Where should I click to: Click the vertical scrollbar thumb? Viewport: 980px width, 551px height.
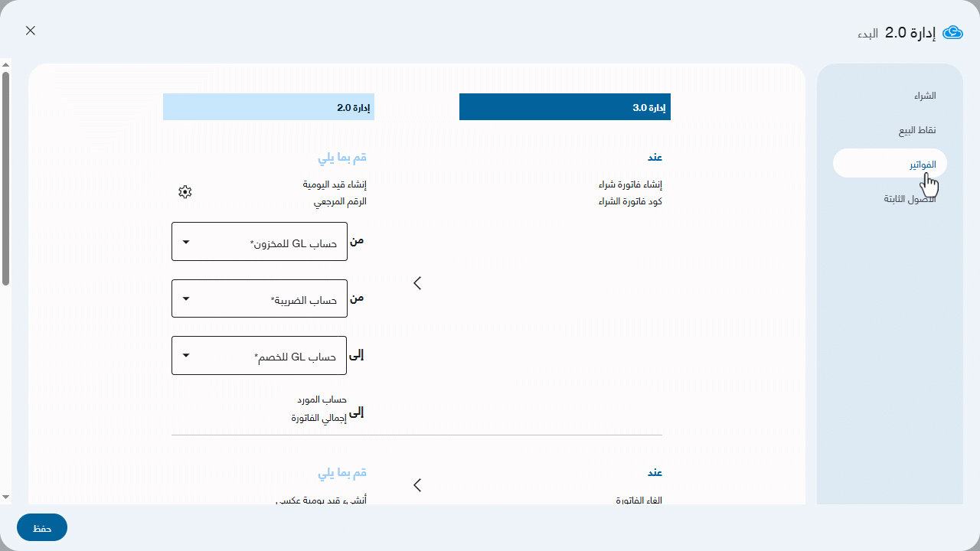point(5,178)
